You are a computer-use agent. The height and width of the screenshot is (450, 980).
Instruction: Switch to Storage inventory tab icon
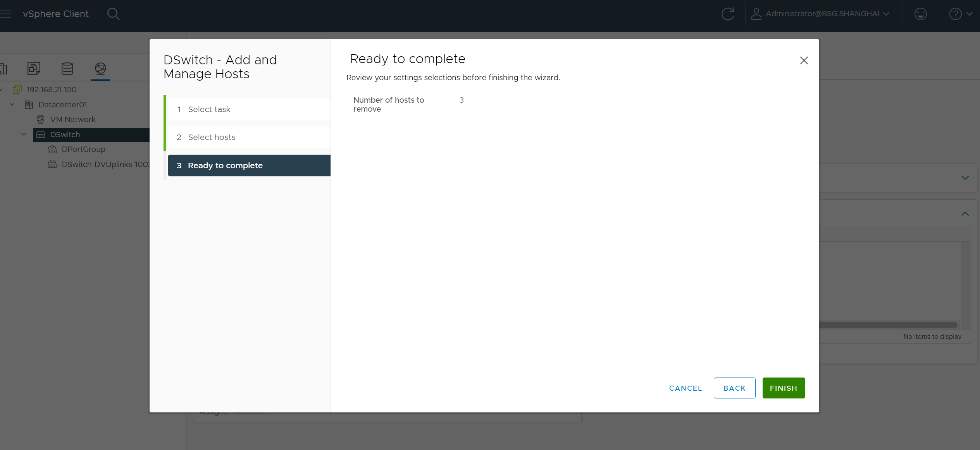(67, 69)
